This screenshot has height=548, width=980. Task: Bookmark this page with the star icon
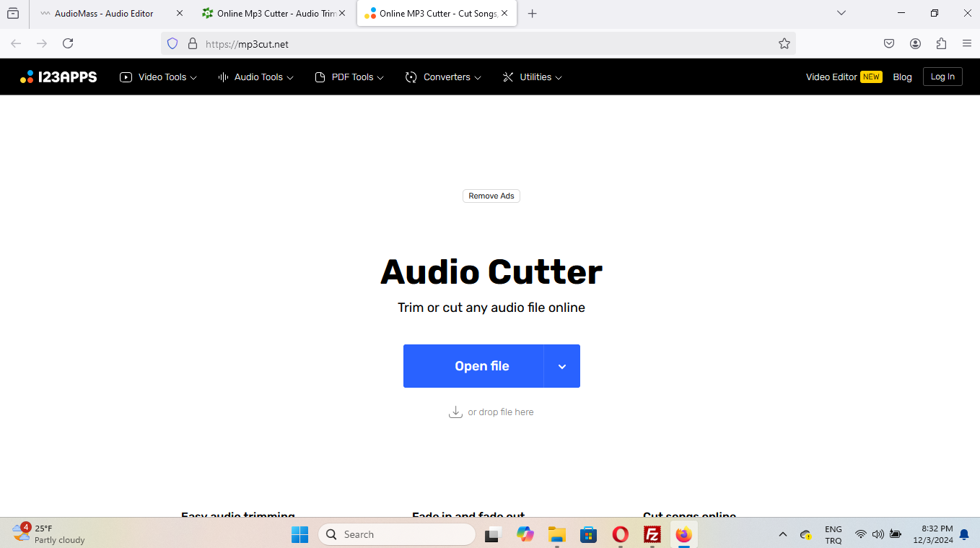coord(784,44)
